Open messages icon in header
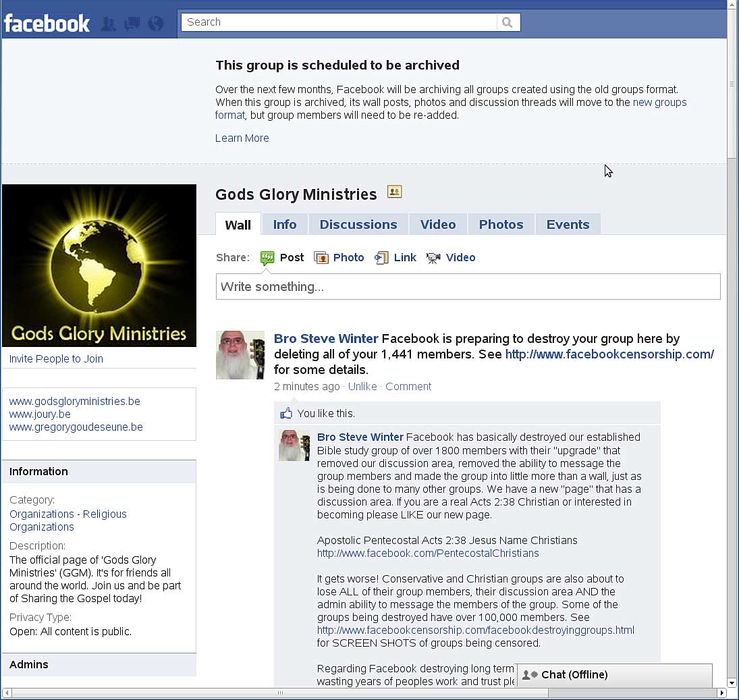This screenshot has height=700, width=739. point(132,23)
